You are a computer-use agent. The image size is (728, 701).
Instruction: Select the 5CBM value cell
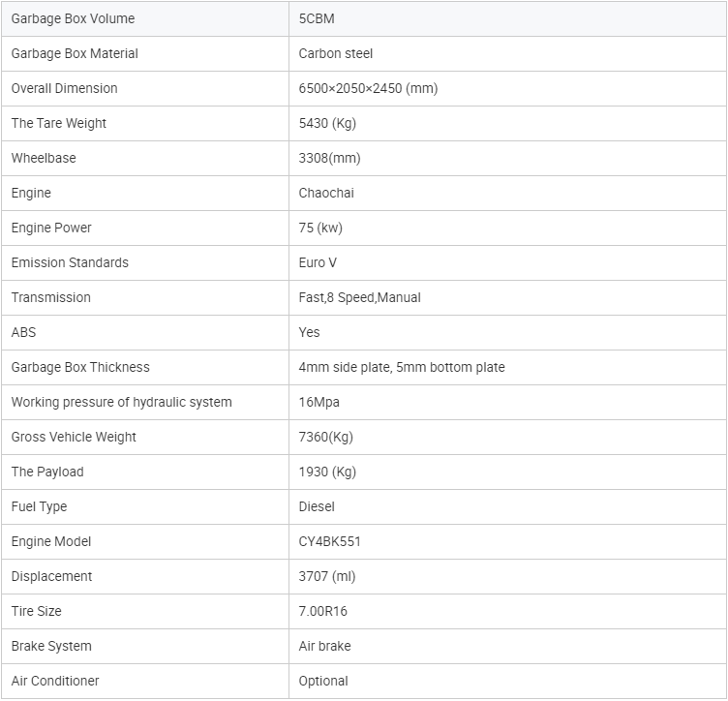(508, 18)
